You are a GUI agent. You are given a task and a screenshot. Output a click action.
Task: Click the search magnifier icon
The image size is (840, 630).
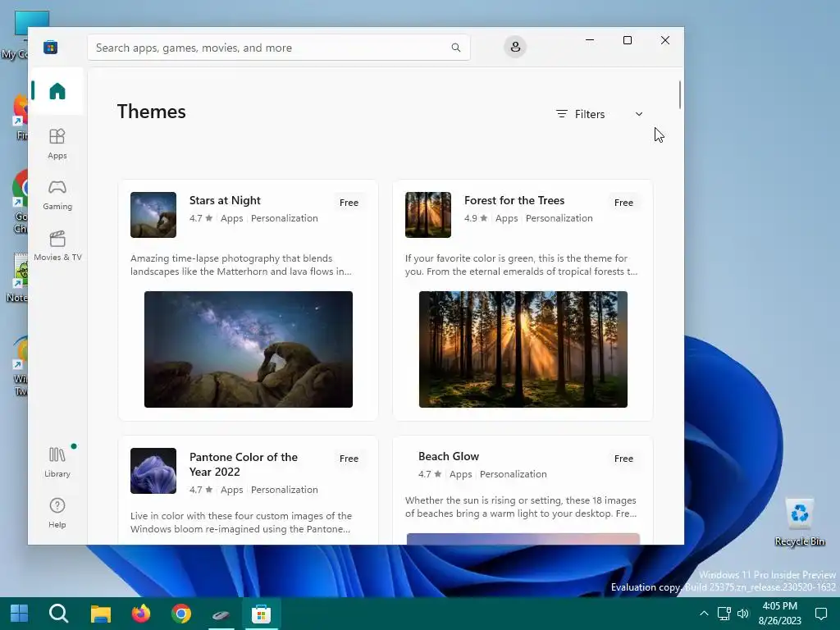tap(456, 48)
